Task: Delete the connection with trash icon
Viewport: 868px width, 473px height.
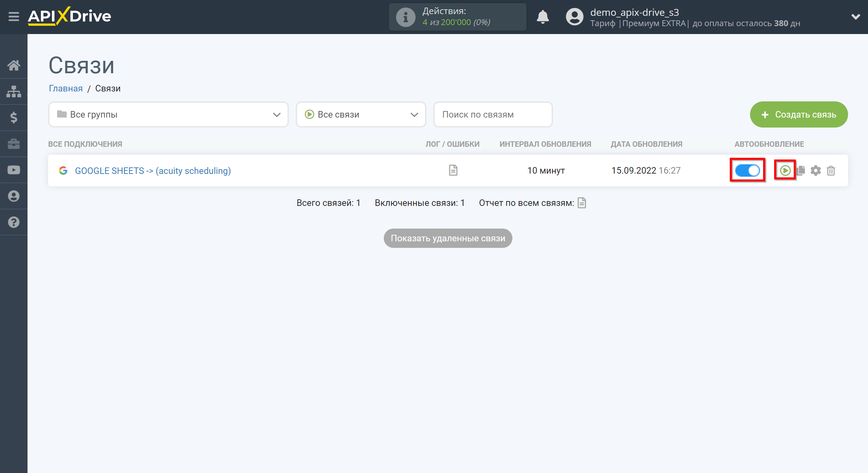Action: pyautogui.click(x=831, y=170)
